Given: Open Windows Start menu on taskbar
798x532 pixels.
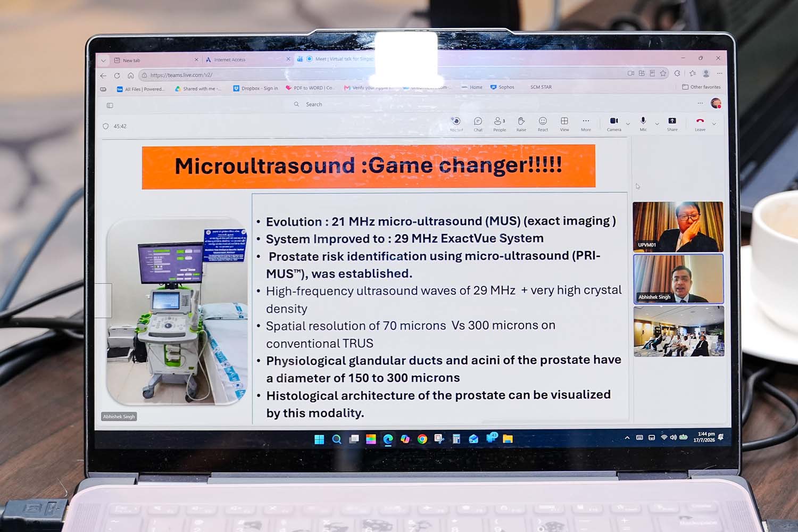Looking at the screenshot, I should (319, 439).
